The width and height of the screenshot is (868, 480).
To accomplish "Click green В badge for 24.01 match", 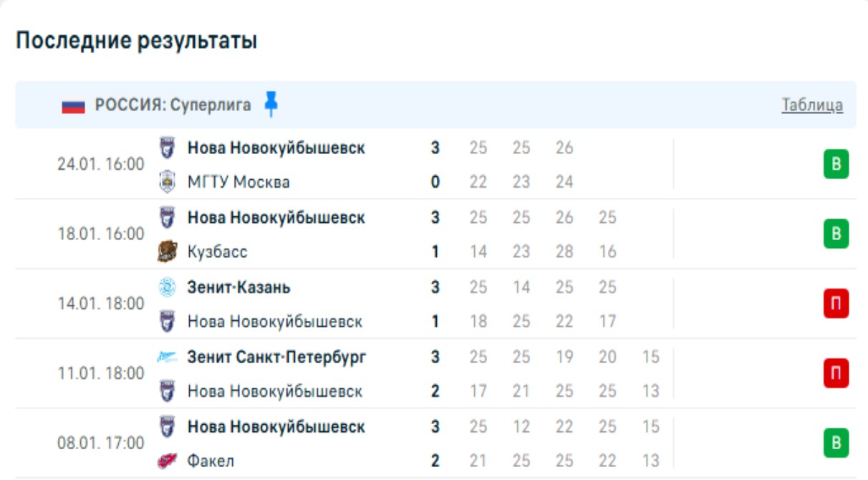I will pos(836,165).
